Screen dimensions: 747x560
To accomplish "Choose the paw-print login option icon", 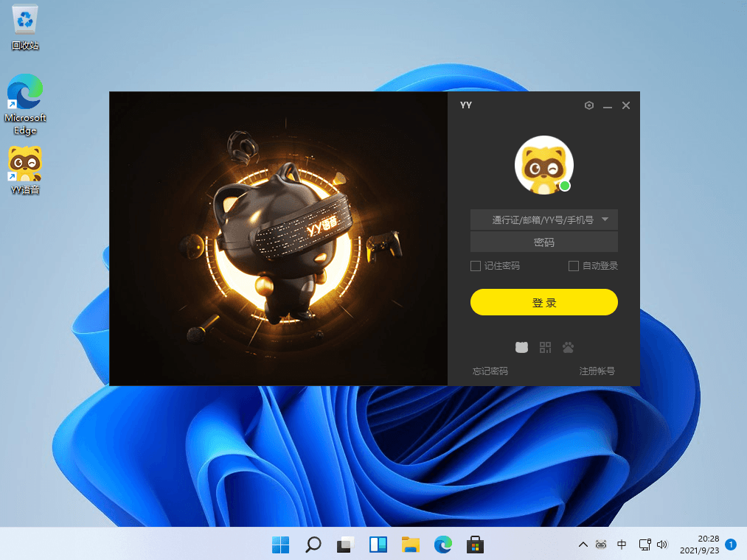I will point(568,347).
